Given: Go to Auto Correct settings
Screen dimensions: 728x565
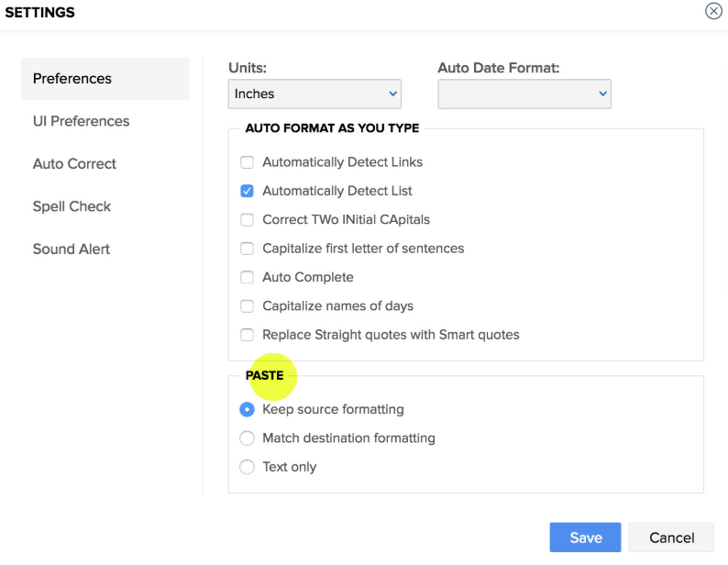Looking at the screenshot, I should [74, 164].
